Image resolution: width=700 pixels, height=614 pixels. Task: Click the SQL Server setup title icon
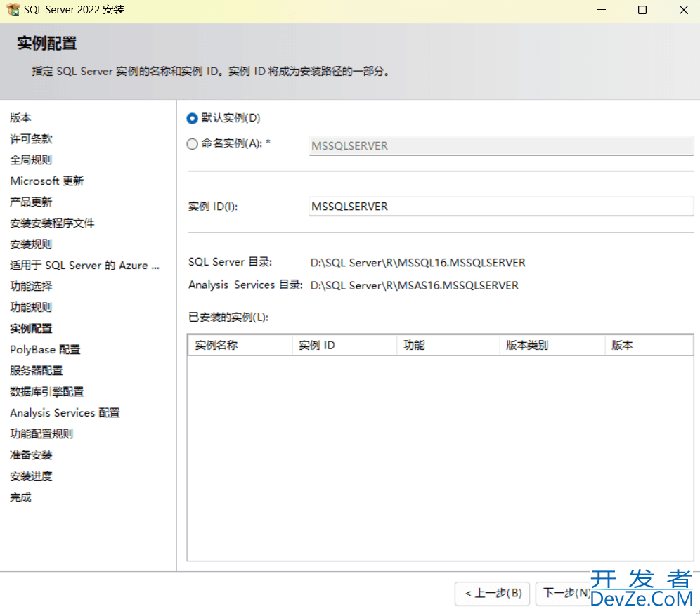tap(13, 9)
